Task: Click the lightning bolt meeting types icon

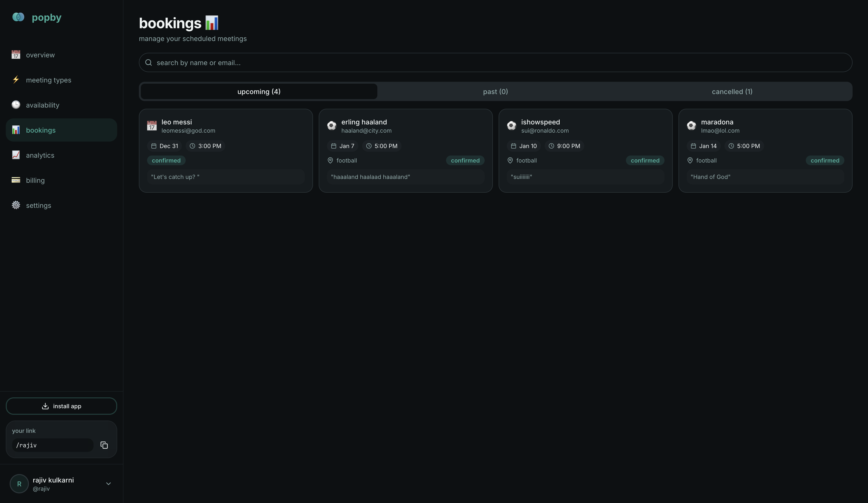Action: (16, 80)
